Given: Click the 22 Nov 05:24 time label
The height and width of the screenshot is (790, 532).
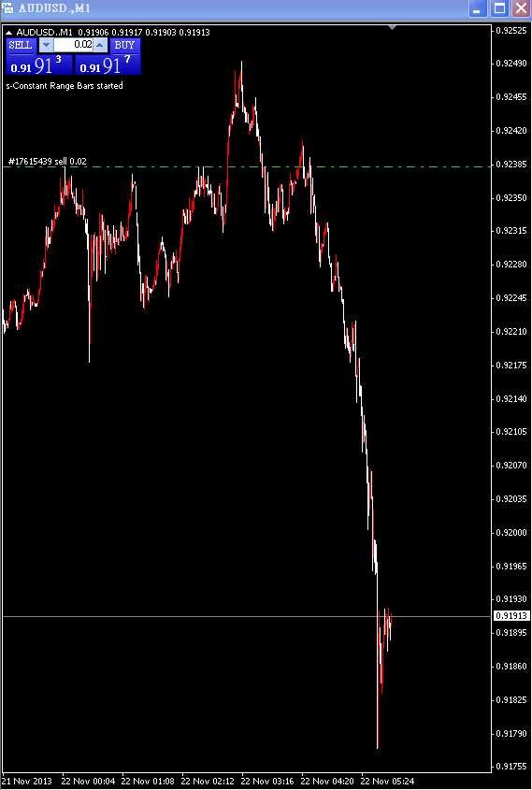Looking at the screenshot, I should [x=387, y=782].
